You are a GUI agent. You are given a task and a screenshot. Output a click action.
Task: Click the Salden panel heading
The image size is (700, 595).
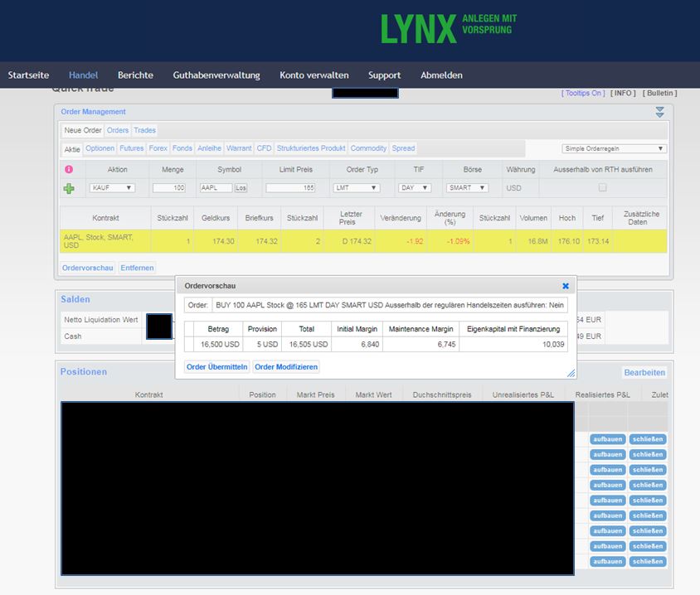point(75,299)
